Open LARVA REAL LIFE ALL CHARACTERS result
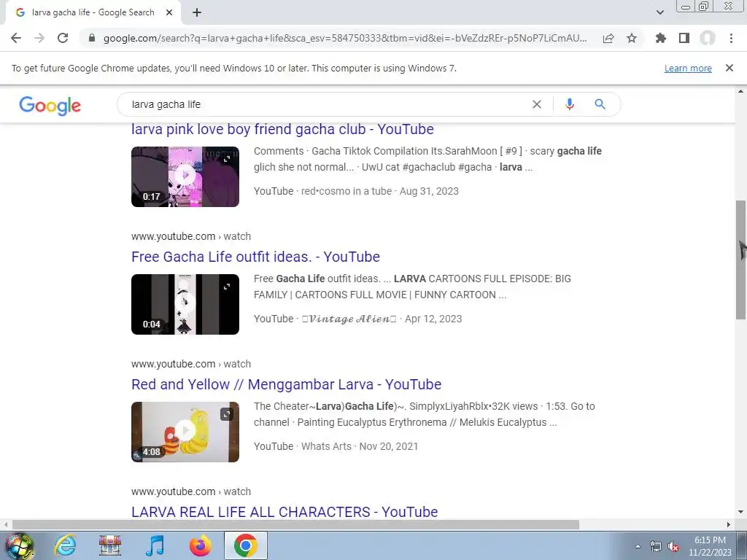Screen dimensions: 747x560 pyautogui.click(x=285, y=512)
